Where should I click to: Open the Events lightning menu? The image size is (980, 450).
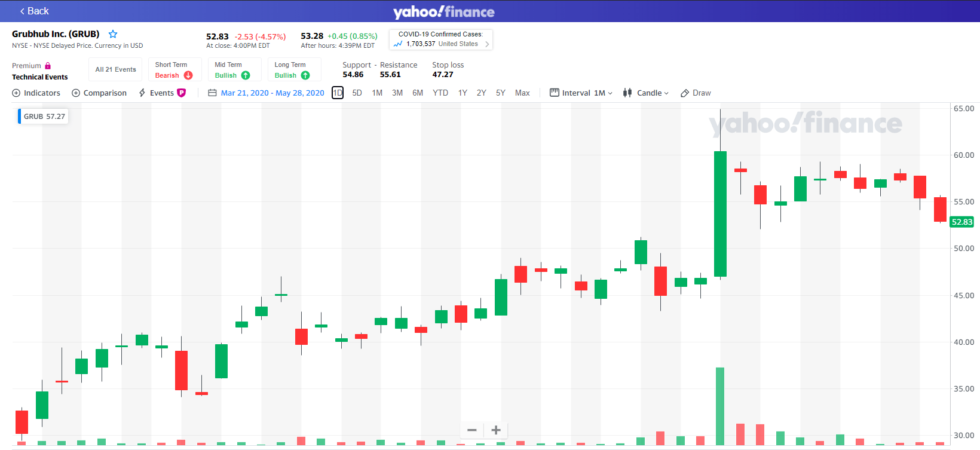pos(156,93)
